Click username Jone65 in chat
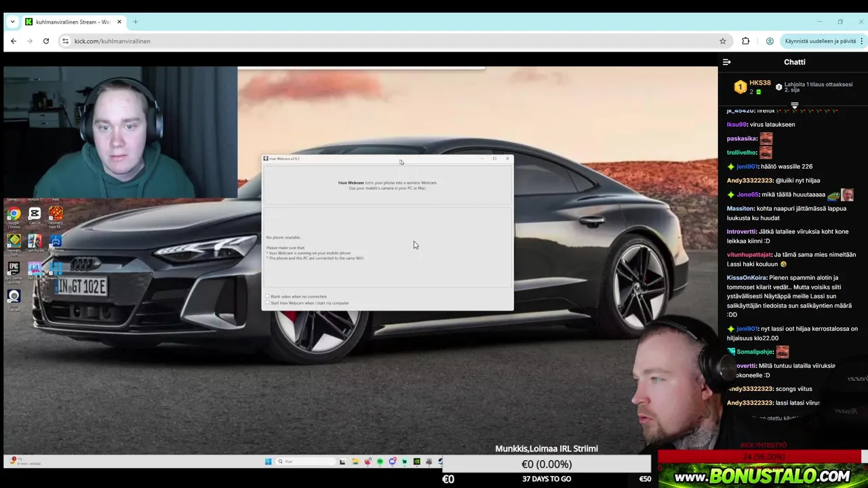The height and width of the screenshot is (488, 868). click(747, 195)
